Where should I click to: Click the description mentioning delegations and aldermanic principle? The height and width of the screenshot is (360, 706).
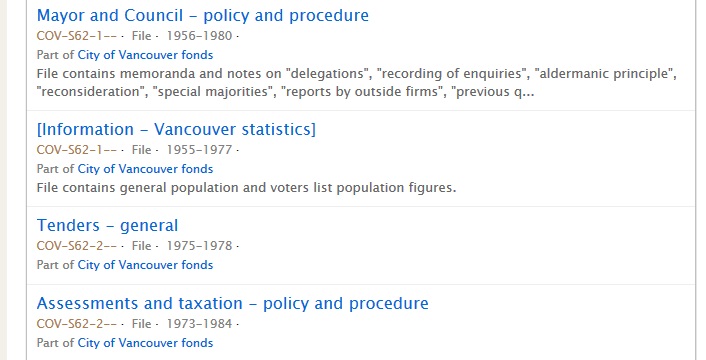tap(357, 83)
